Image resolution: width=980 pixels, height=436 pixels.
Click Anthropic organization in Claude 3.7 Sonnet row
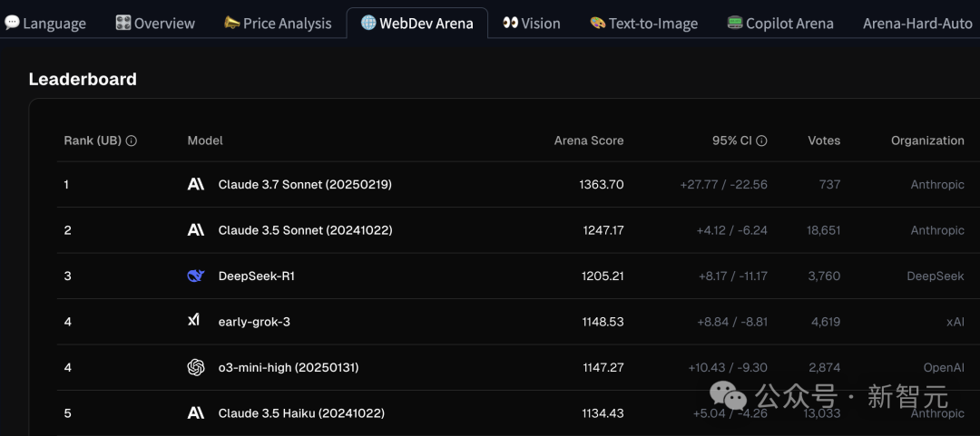click(x=937, y=184)
